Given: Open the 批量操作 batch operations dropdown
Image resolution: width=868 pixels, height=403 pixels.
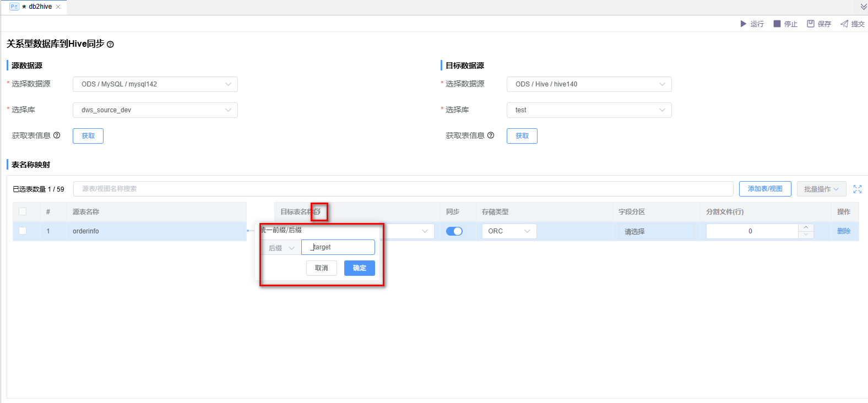Looking at the screenshot, I should 821,189.
